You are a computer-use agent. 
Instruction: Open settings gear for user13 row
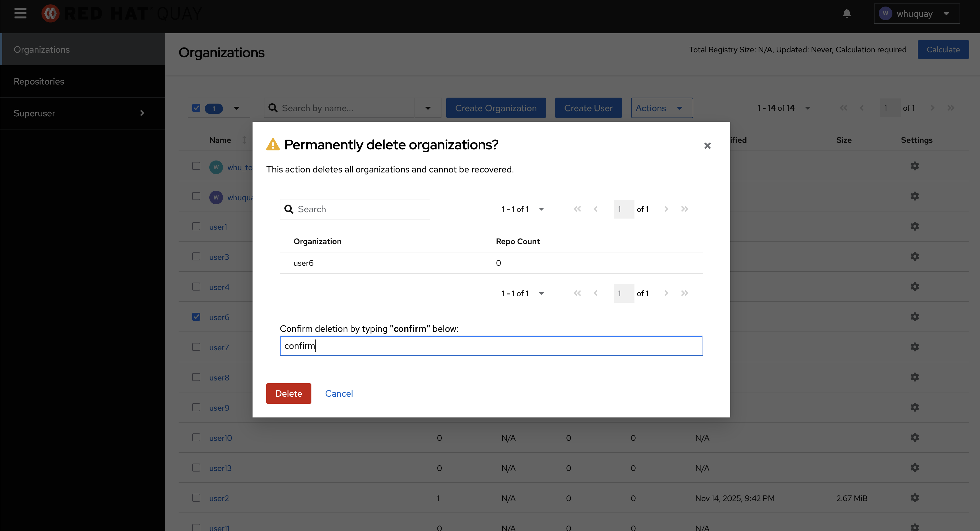point(915,468)
